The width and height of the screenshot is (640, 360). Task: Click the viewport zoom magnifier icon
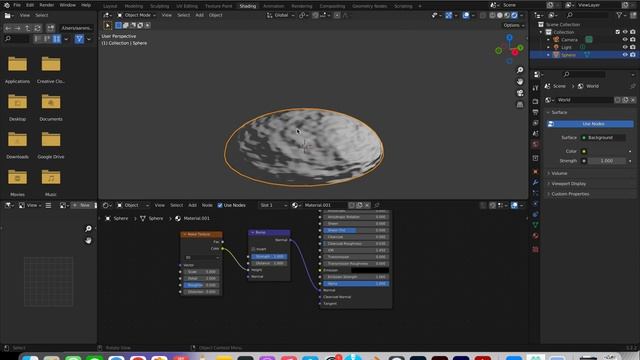(520, 70)
